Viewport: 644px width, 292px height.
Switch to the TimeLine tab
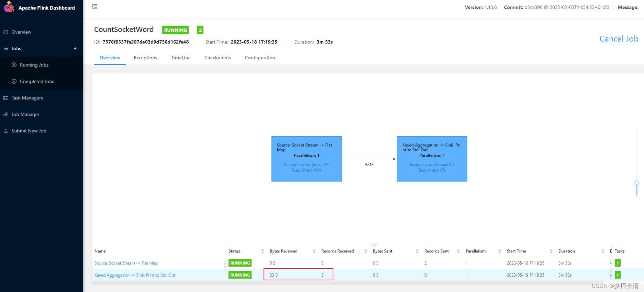tap(181, 58)
